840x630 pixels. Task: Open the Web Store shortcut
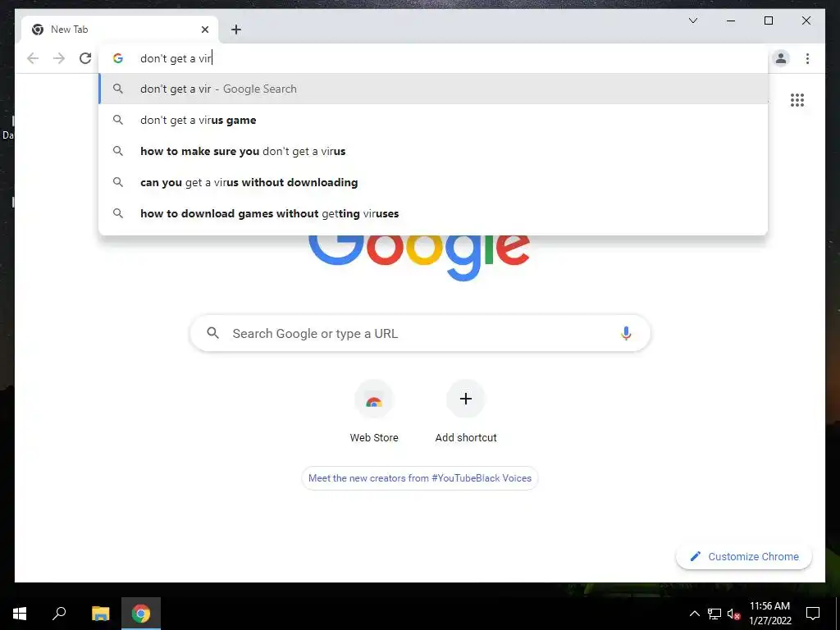[x=374, y=412]
